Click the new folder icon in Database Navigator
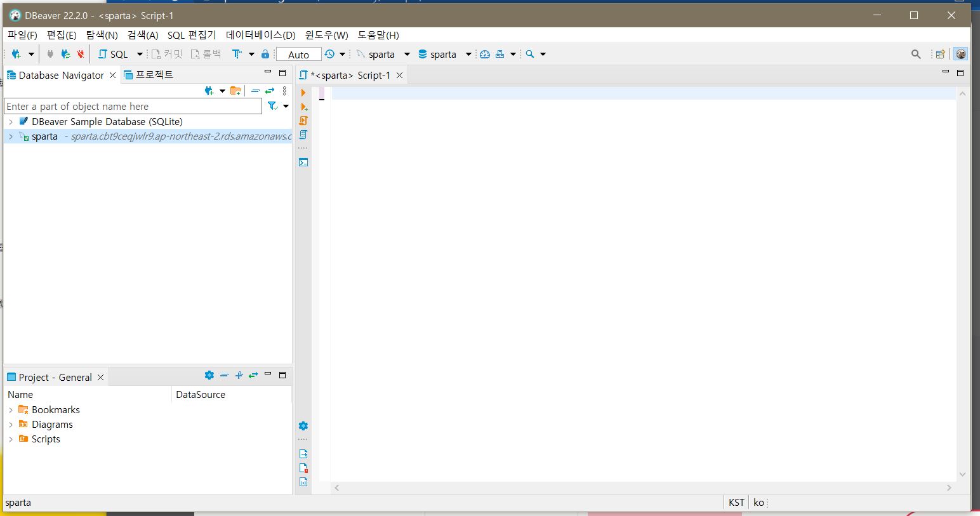The image size is (980, 516). point(235,91)
